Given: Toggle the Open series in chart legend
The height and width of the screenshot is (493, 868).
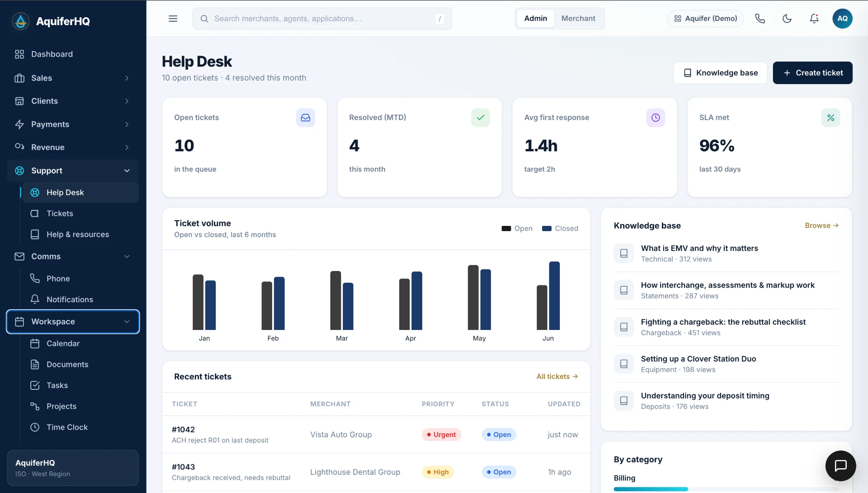Looking at the screenshot, I should tap(517, 229).
